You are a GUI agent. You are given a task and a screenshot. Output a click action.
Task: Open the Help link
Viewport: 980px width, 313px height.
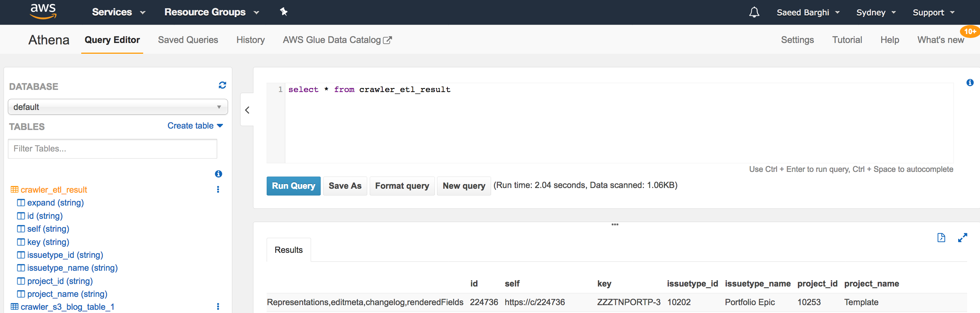pos(889,40)
